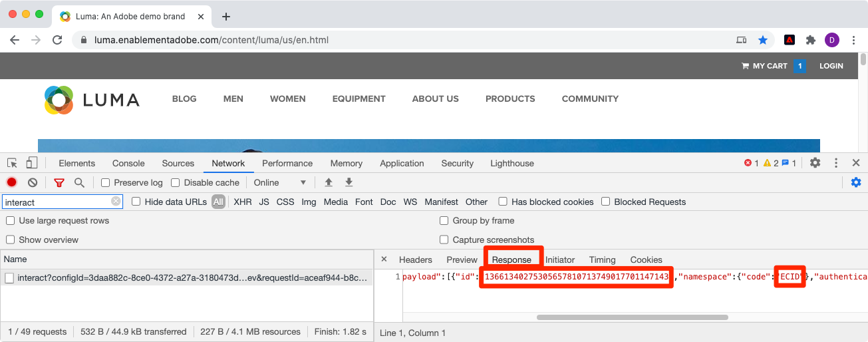Image resolution: width=868 pixels, height=342 pixels.
Task: Click the address bar URL
Action: point(212,40)
